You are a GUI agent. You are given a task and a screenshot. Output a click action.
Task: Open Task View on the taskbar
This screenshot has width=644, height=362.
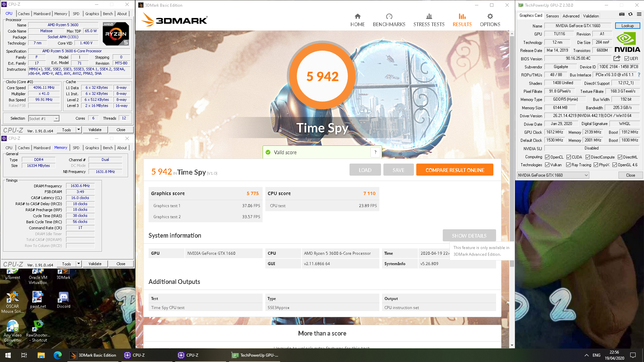(24, 355)
